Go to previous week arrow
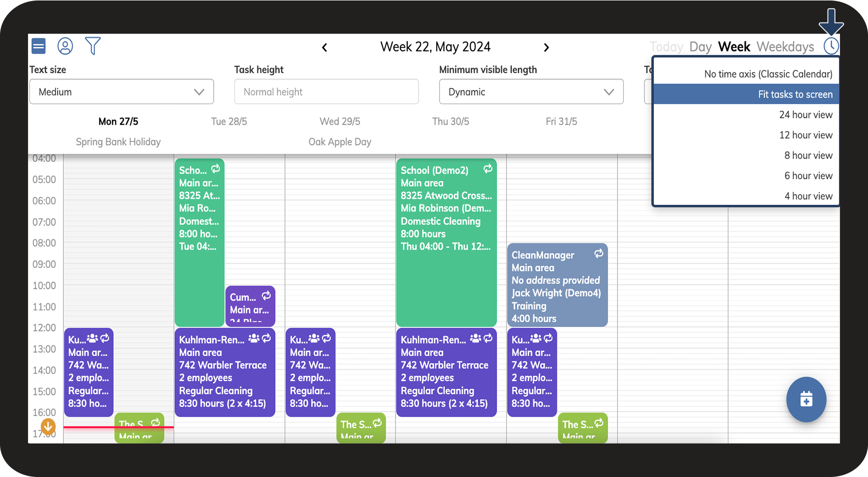 [325, 48]
